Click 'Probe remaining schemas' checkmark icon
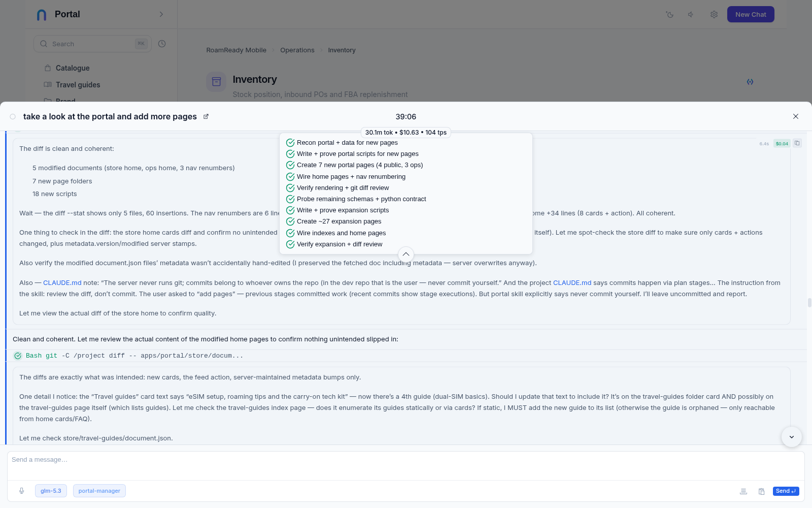Image resolution: width=812 pixels, height=508 pixels. (x=290, y=199)
